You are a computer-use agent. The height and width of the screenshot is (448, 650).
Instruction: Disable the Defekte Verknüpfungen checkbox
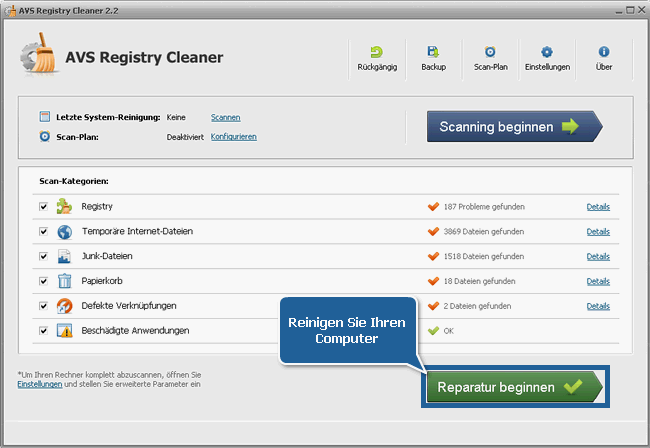[43, 306]
